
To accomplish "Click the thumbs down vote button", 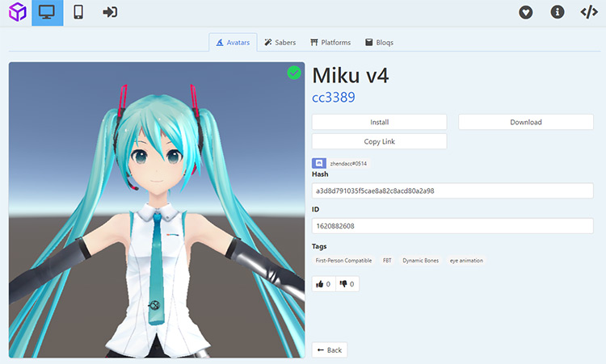I will point(347,284).
